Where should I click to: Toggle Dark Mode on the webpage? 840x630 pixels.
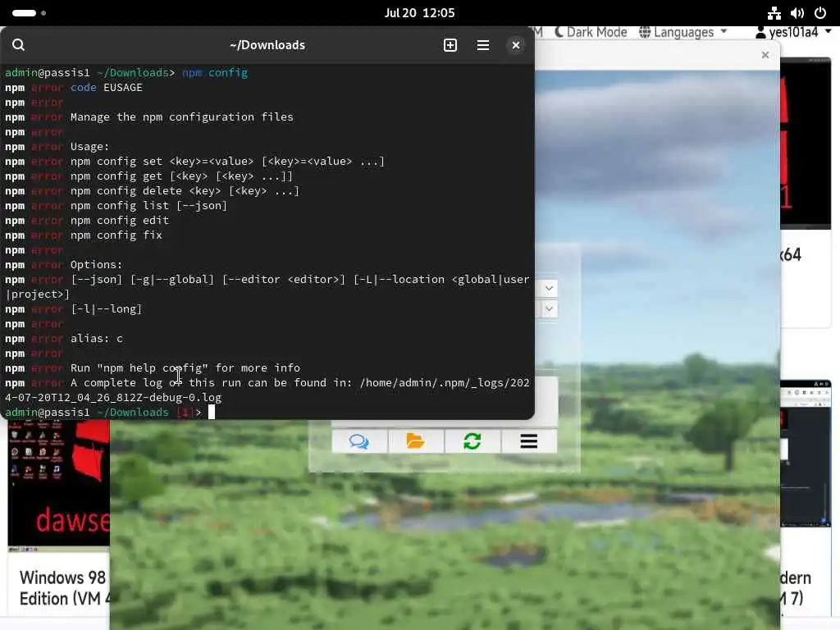click(x=591, y=32)
